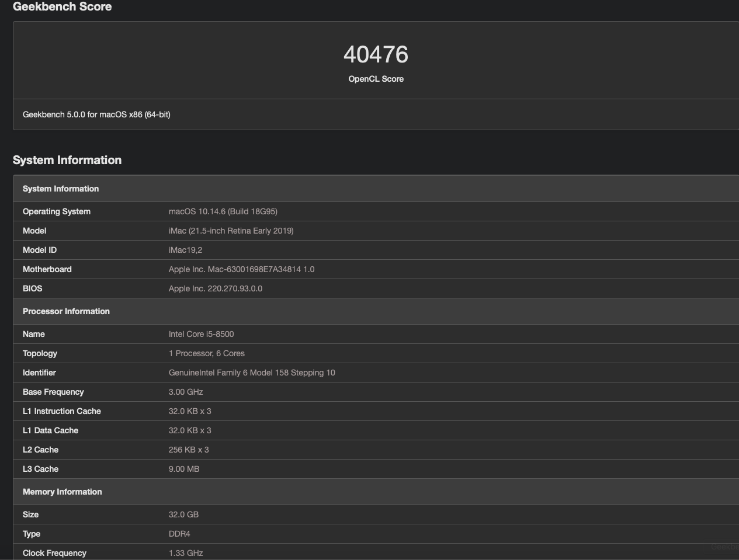Click the 'L3 Cache' label
The width and height of the screenshot is (739, 560).
click(40, 469)
